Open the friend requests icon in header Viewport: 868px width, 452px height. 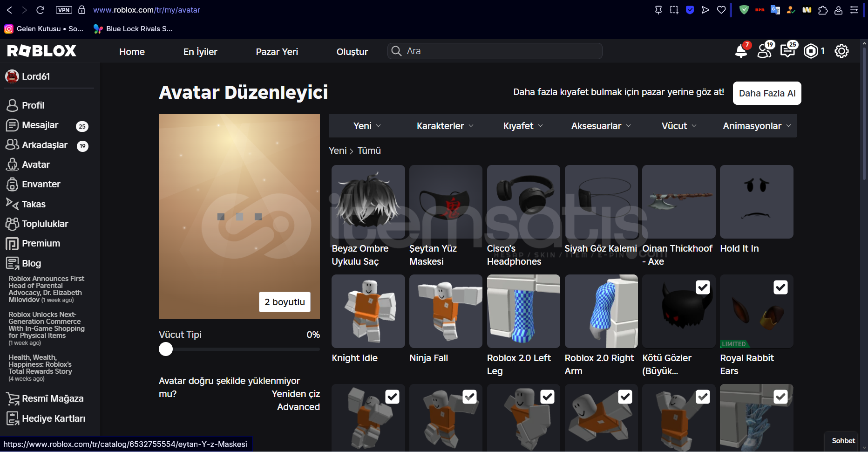coord(764,51)
